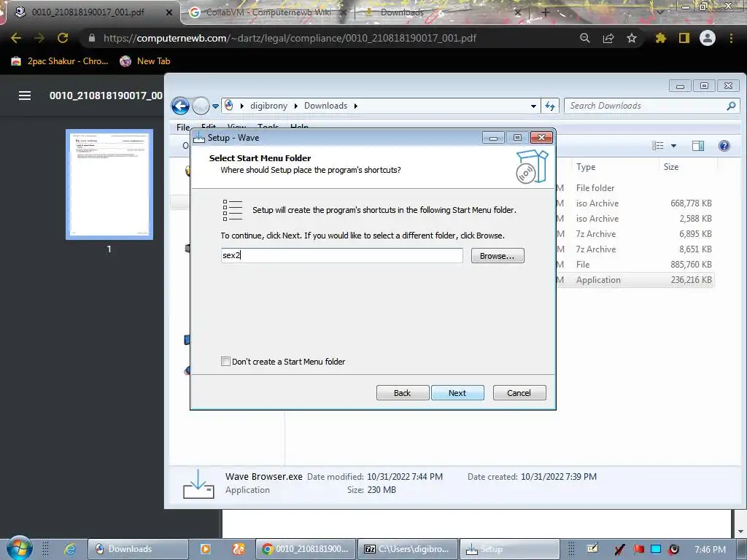This screenshot has height=560, width=747.
Task: Open taskbar clock 7:46 PM
Action: [x=710, y=550]
